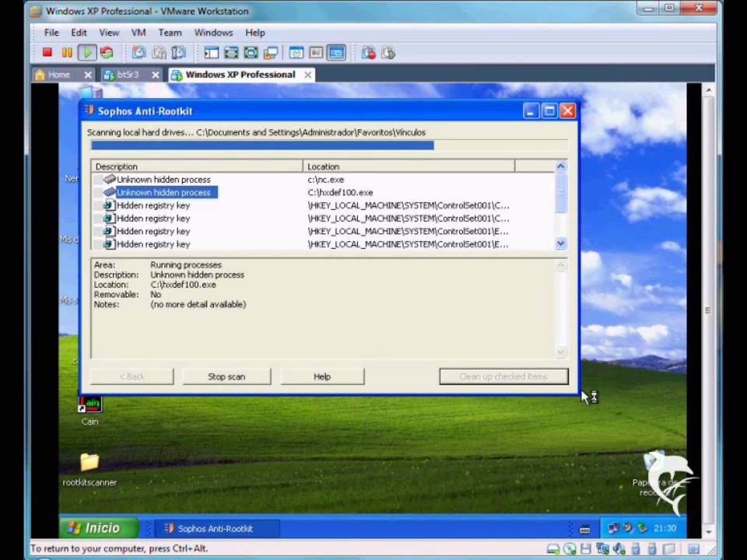
Task: Click the Help button in Sophos Anti-Rootkit
Action: [x=322, y=376]
